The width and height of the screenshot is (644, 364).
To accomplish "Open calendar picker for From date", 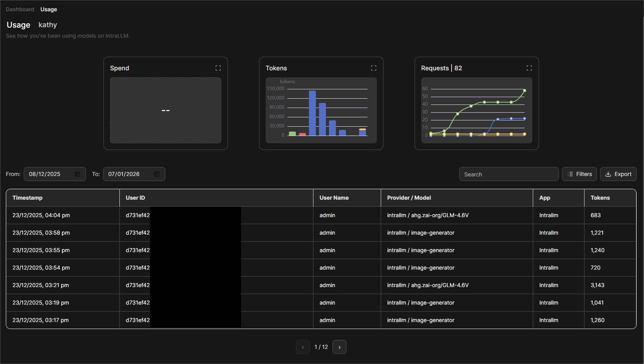I will pos(77,174).
